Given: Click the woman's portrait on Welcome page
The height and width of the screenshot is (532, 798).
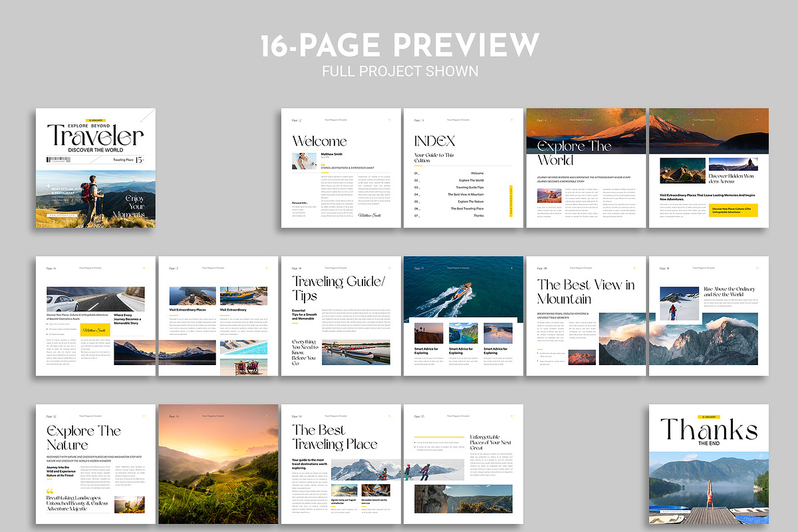Looking at the screenshot, I should pos(305,161).
